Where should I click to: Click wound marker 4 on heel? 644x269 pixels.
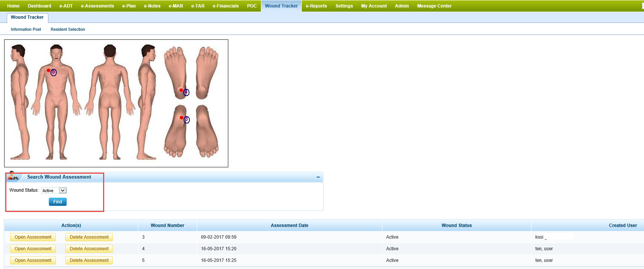pyautogui.click(x=186, y=92)
